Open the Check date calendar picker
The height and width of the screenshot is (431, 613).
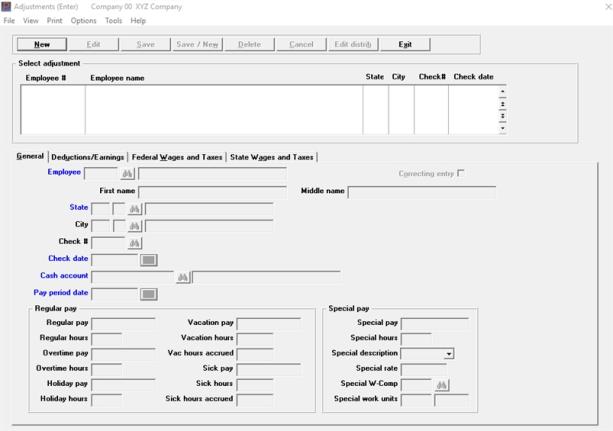(x=148, y=260)
